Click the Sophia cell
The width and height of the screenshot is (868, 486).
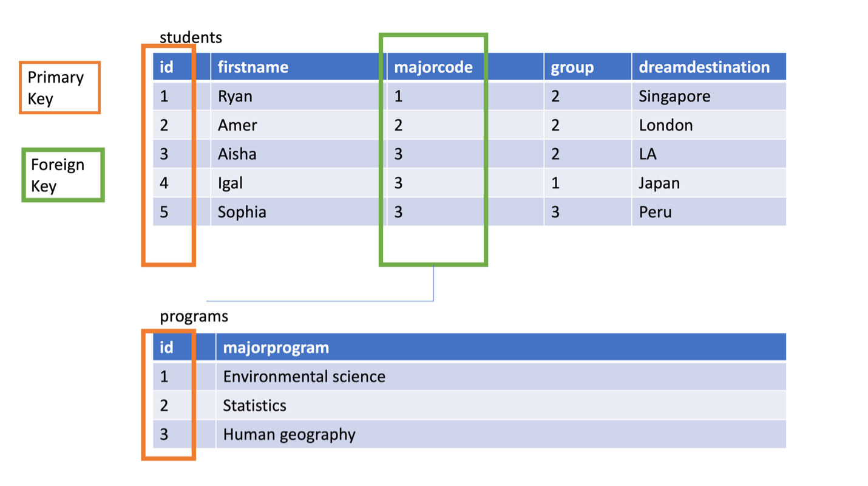coord(299,212)
